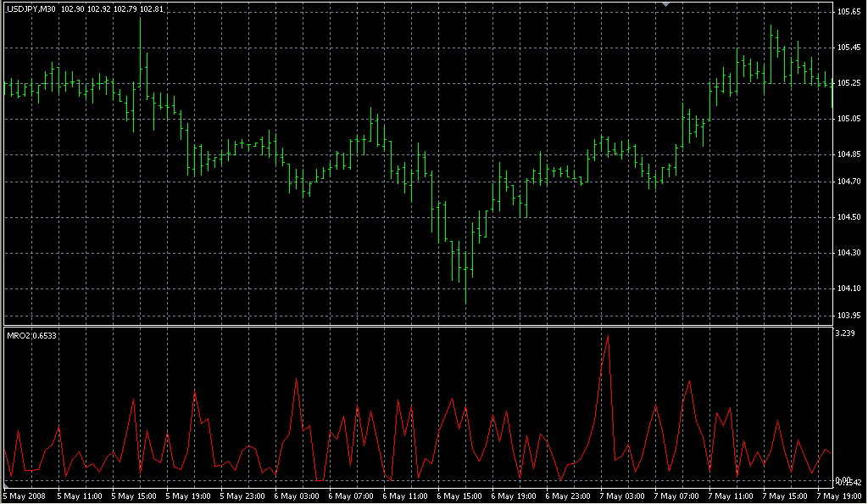
Task: Click the 6 May 07:00 time label
Action: click(x=351, y=496)
